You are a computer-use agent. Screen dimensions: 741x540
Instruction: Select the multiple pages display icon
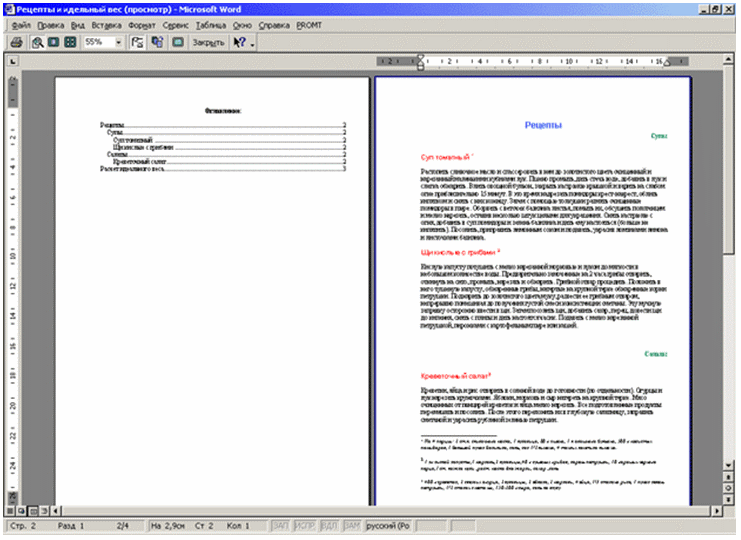click(70, 43)
